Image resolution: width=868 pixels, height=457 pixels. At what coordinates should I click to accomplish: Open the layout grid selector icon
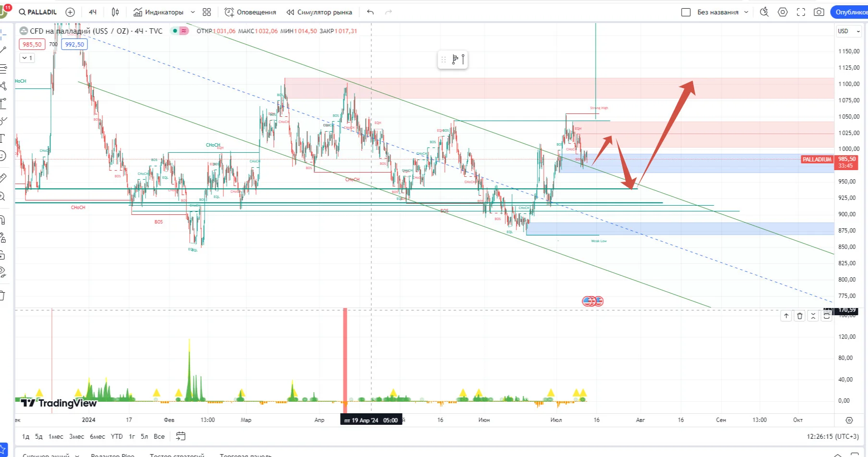point(207,12)
